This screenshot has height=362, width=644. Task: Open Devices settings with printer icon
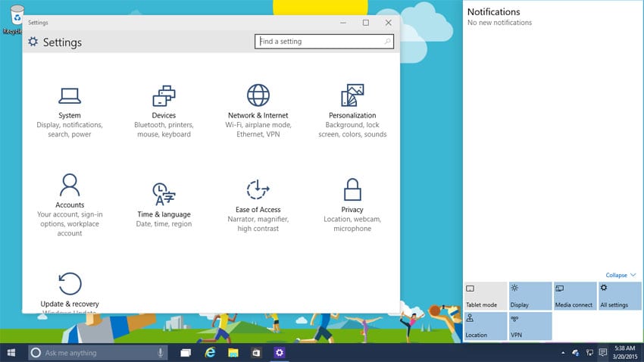click(164, 96)
